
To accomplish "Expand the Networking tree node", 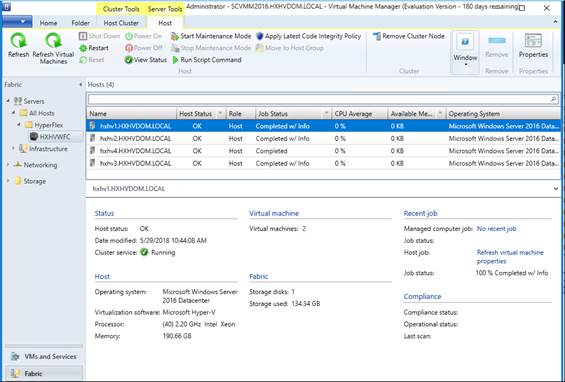I will click(8, 165).
